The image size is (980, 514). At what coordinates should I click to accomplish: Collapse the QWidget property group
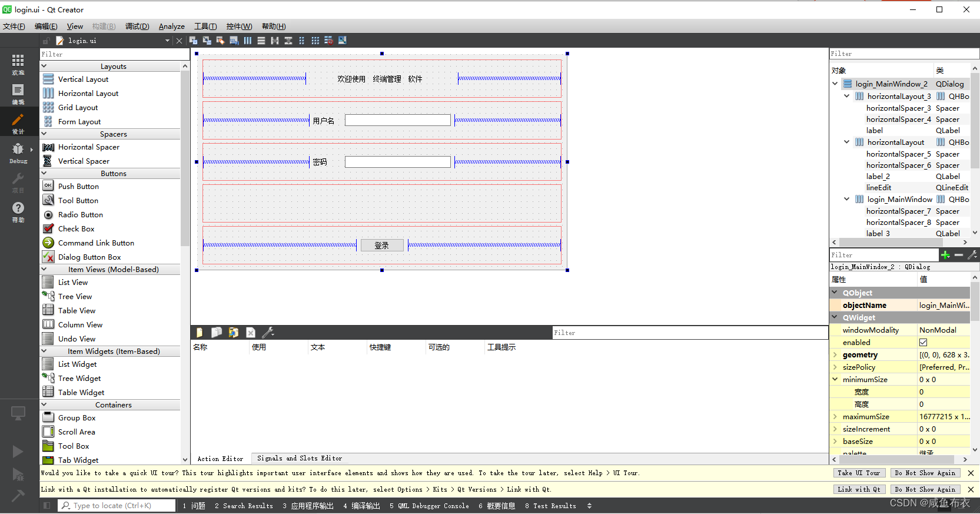click(x=835, y=317)
